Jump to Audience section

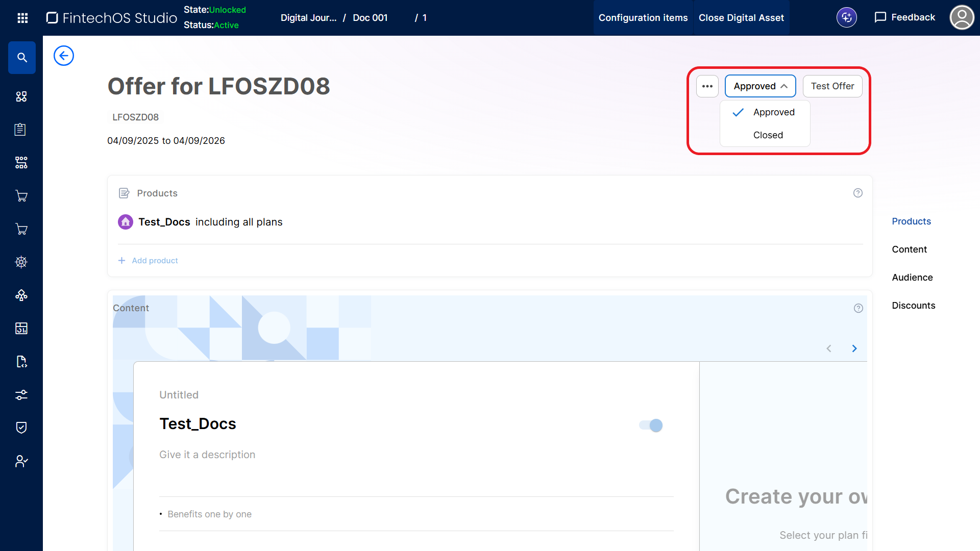coord(912,278)
